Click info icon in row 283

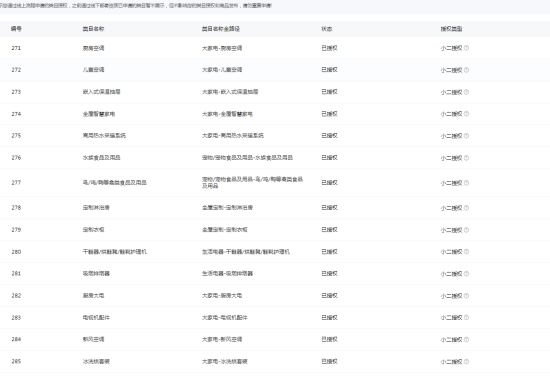tap(466, 318)
